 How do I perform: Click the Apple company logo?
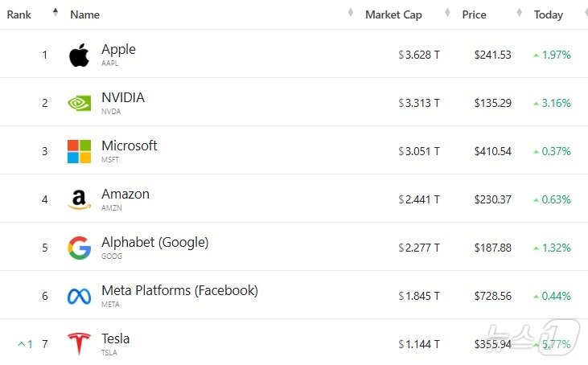tap(79, 55)
